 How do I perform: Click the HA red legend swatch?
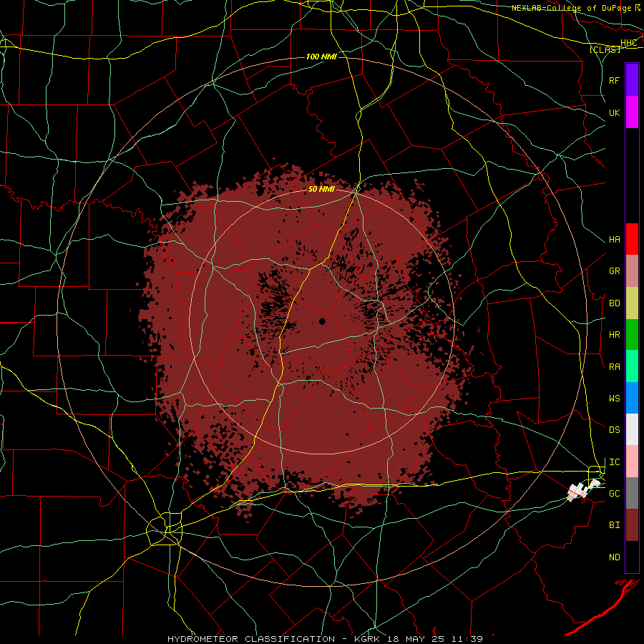(x=632, y=239)
